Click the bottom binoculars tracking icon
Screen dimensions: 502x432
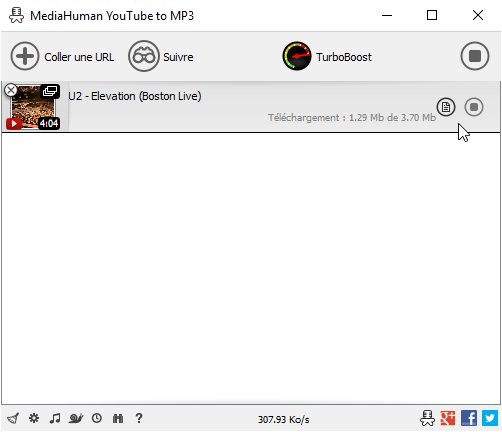tap(118, 418)
